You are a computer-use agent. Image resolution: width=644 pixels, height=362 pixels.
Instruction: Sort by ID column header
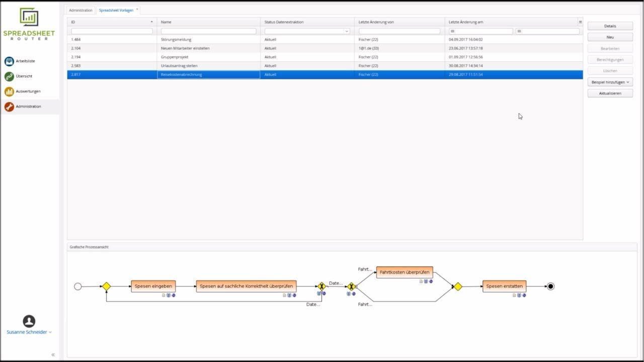coord(112,22)
